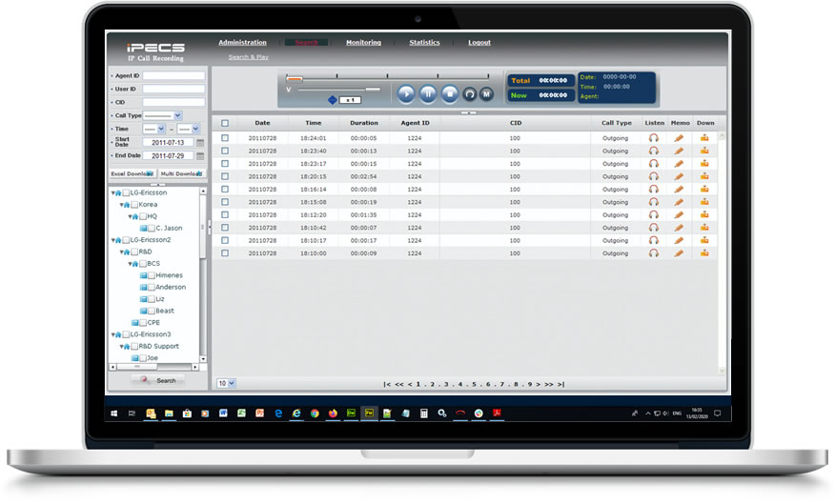Check the row for call at 18:23:17

(x=225, y=163)
